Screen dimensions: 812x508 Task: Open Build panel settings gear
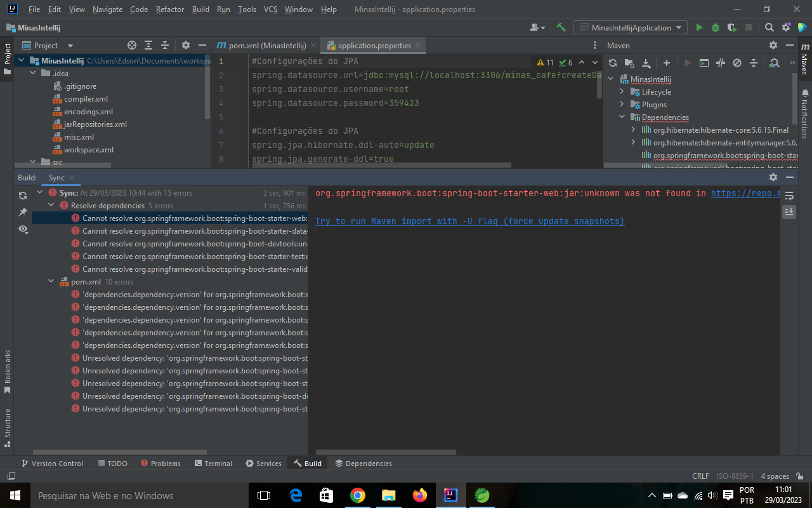tap(773, 178)
